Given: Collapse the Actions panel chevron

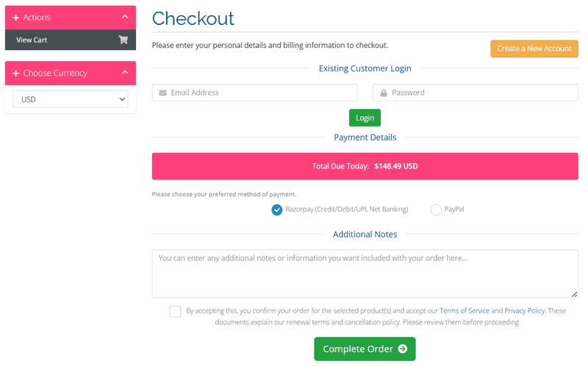Looking at the screenshot, I should [125, 17].
